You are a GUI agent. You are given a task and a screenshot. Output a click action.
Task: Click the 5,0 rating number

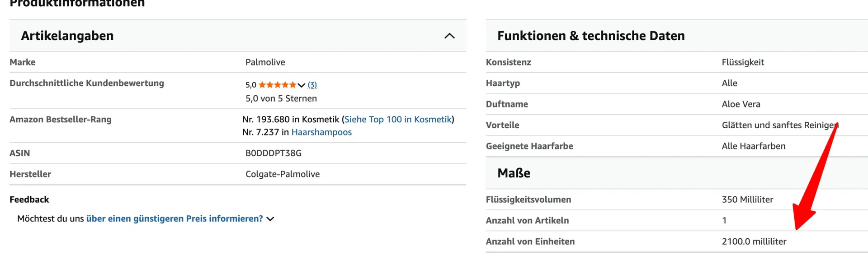251,85
